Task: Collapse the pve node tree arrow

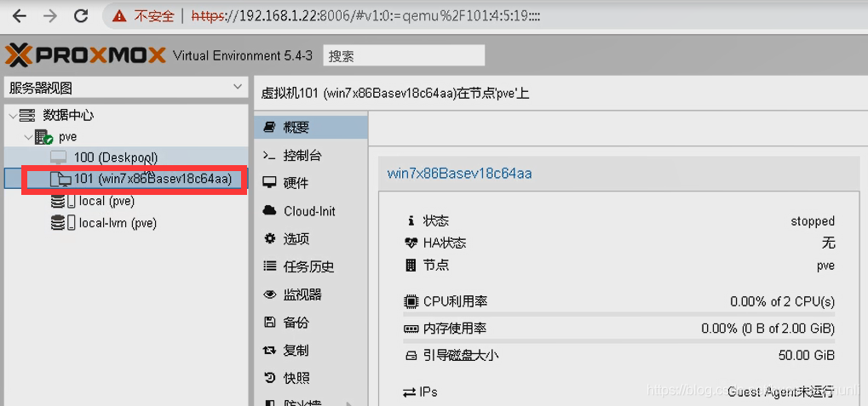Action: (x=28, y=137)
